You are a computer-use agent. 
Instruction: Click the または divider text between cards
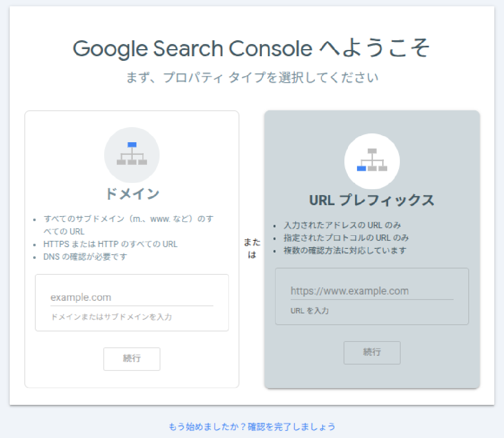tap(252, 248)
